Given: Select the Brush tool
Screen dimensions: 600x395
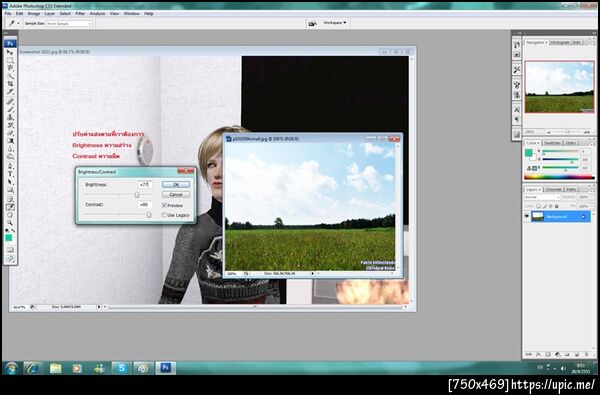Looking at the screenshot, I should pyautogui.click(x=10, y=109).
